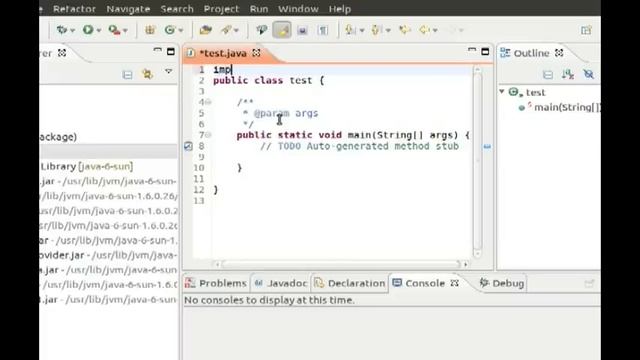Open the External Tools dropdown arrow
This screenshot has width=640, height=360.
point(125,30)
